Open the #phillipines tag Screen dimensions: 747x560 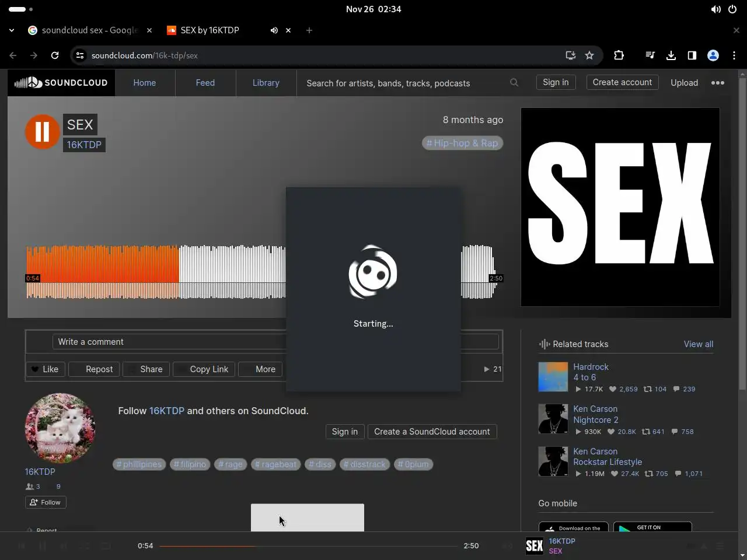(139, 464)
